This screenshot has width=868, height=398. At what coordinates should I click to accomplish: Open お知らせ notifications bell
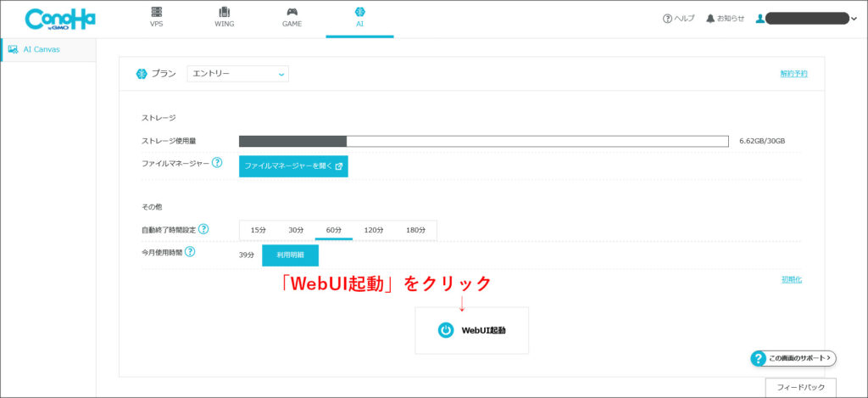(726, 19)
